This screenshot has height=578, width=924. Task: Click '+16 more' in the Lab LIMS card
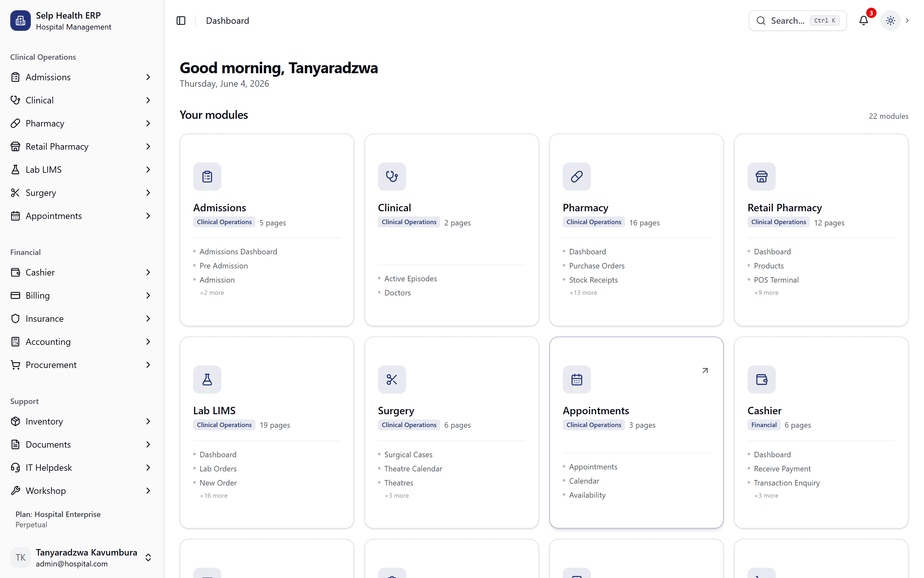pos(213,496)
